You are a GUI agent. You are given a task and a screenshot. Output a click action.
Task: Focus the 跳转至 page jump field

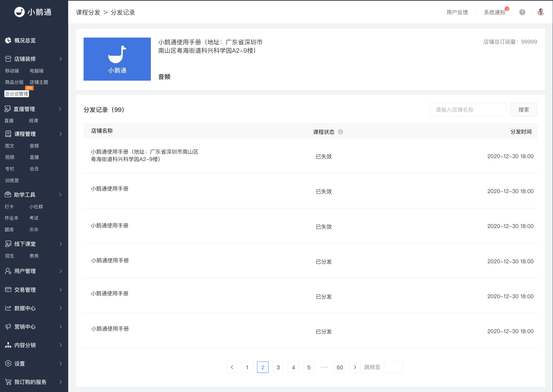(x=393, y=367)
